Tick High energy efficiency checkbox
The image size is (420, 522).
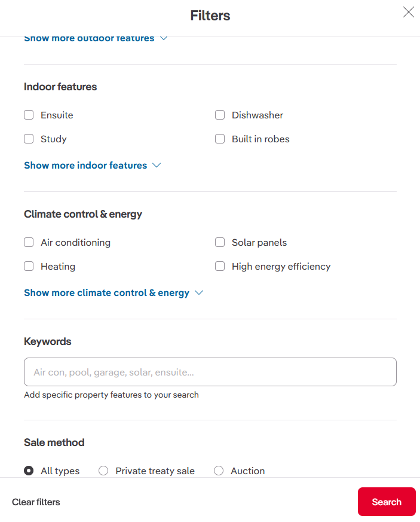[220, 266]
